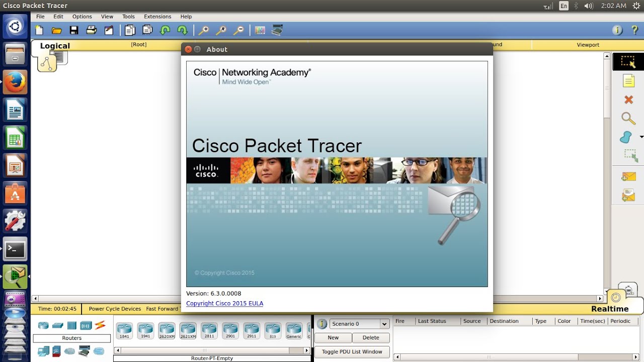The image size is (644, 362).
Task: Click the green Undo arrow icon
Action: coord(165,30)
